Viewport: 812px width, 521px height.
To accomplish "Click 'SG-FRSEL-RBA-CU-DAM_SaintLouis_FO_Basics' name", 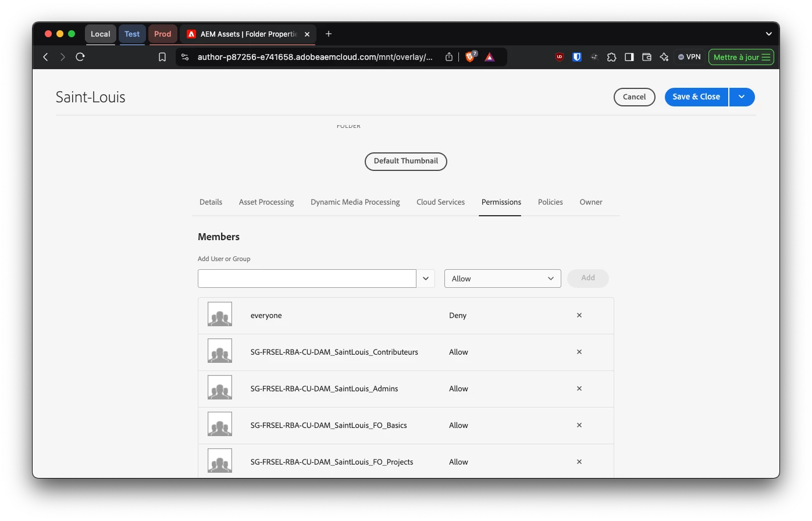I will tap(329, 426).
